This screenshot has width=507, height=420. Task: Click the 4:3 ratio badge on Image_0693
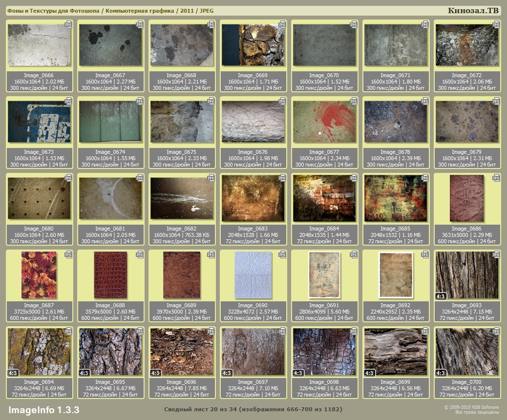pyautogui.click(x=441, y=296)
